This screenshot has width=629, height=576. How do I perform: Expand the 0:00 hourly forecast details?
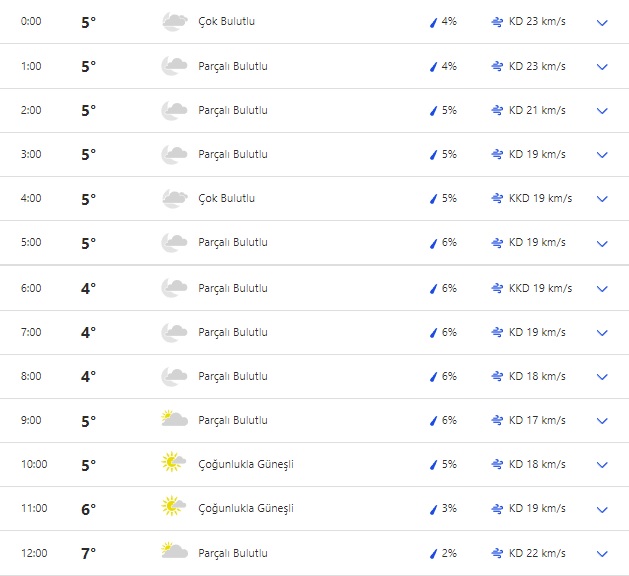(602, 22)
